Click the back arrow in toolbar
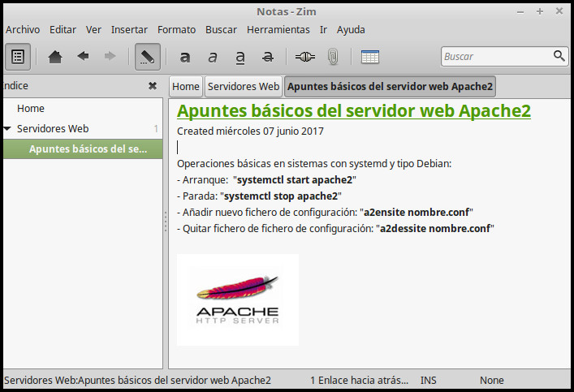Image resolution: width=574 pixels, height=392 pixels. click(x=83, y=56)
